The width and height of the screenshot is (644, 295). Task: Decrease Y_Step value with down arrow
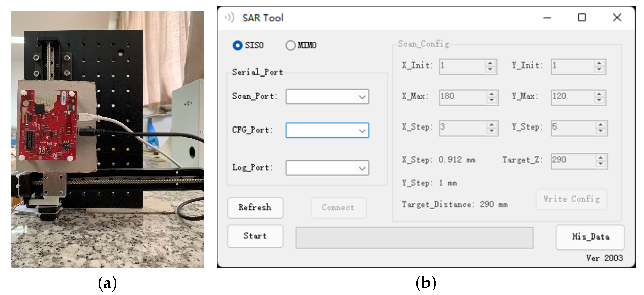(601, 131)
